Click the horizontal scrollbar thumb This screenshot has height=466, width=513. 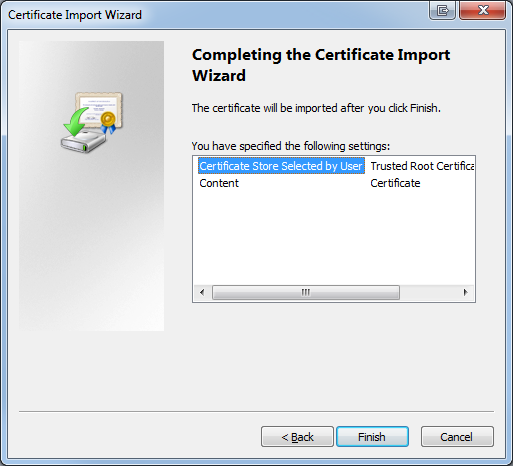tap(306, 292)
